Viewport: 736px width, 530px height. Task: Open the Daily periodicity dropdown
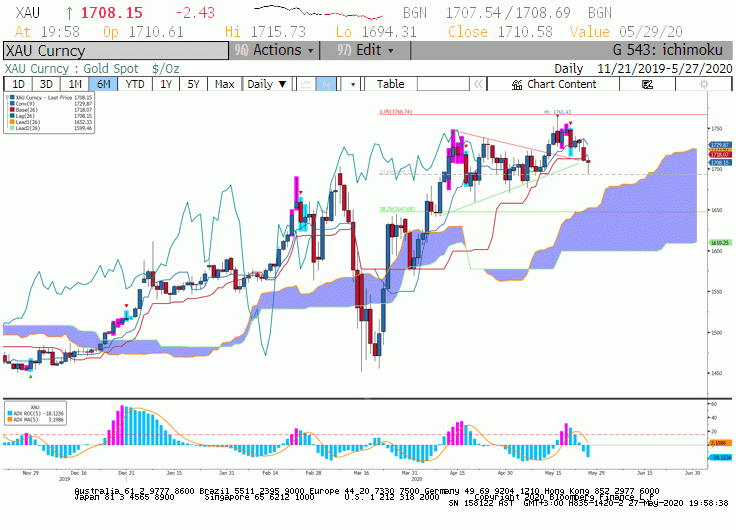click(x=267, y=84)
